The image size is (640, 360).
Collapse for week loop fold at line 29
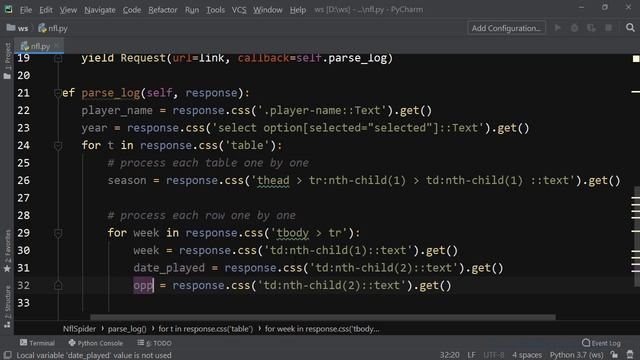(58, 233)
